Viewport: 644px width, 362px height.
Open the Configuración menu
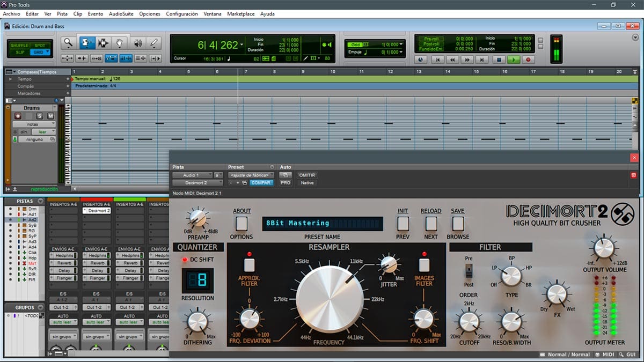pyautogui.click(x=182, y=14)
